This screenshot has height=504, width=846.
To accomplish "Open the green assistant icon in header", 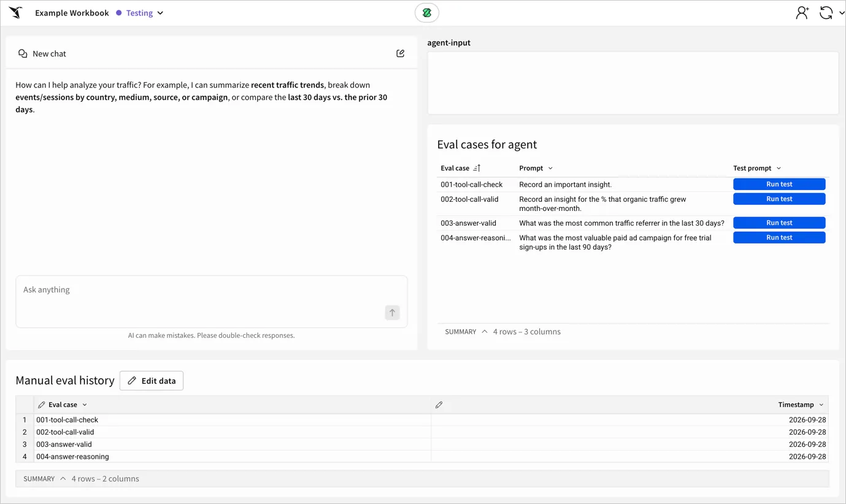I will pyautogui.click(x=427, y=13).
